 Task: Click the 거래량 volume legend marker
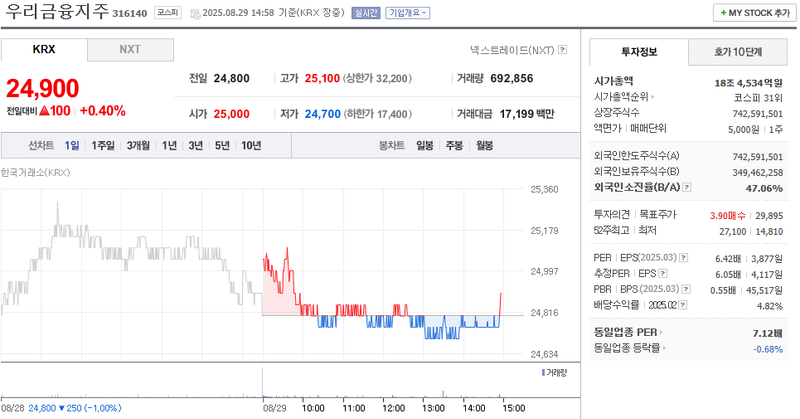click(543, 373)
